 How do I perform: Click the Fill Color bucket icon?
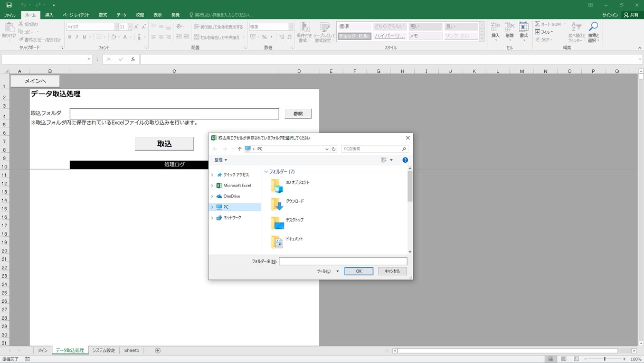pos(112,37)
